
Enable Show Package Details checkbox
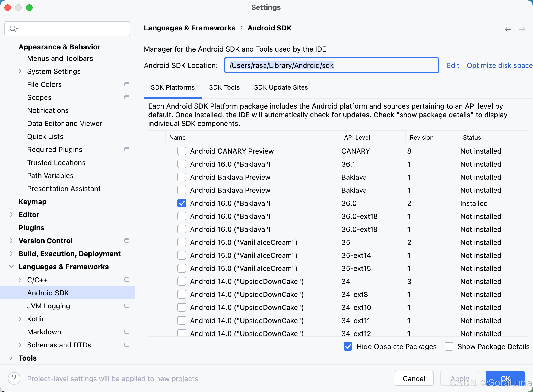(449, 347)
